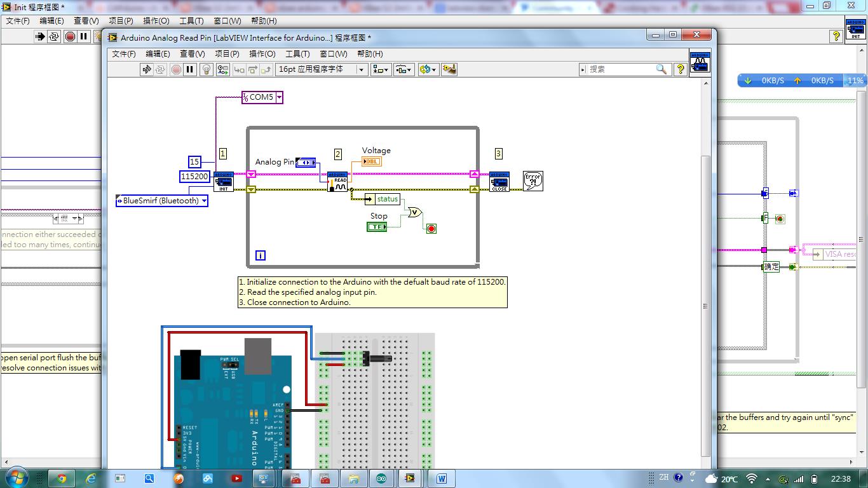Open the Distribute Objects dropdown
Image resolution: width=868 pixels, height=488 pixels.
[404, 69]
